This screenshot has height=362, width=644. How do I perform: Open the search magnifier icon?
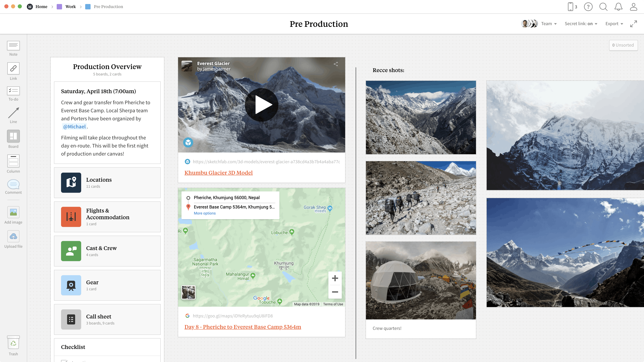pos(603,7)
